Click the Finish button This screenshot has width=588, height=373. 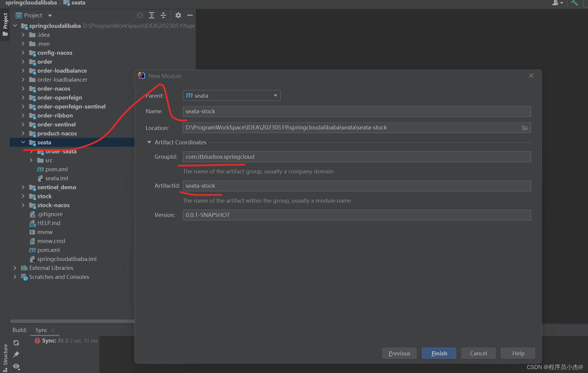pos(439,353)
